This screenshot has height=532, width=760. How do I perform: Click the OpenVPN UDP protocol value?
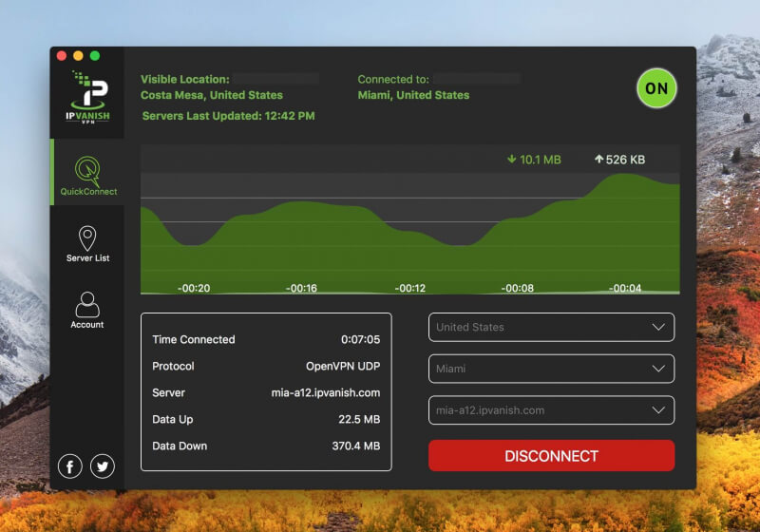coord(343,367)
